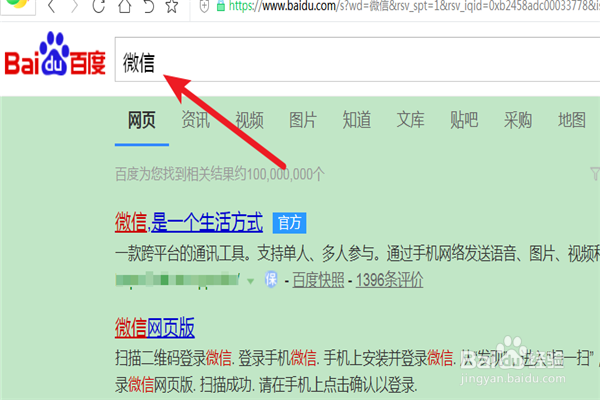Click the browser address bar URL
This screenshot has width=600, height=400.
pos(414,6)
